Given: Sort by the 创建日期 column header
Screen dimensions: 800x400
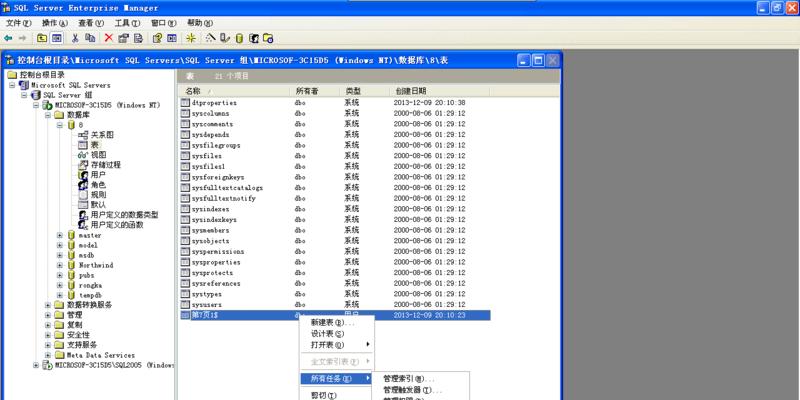Looking at the screenshot, I should [x=440, y=91].
